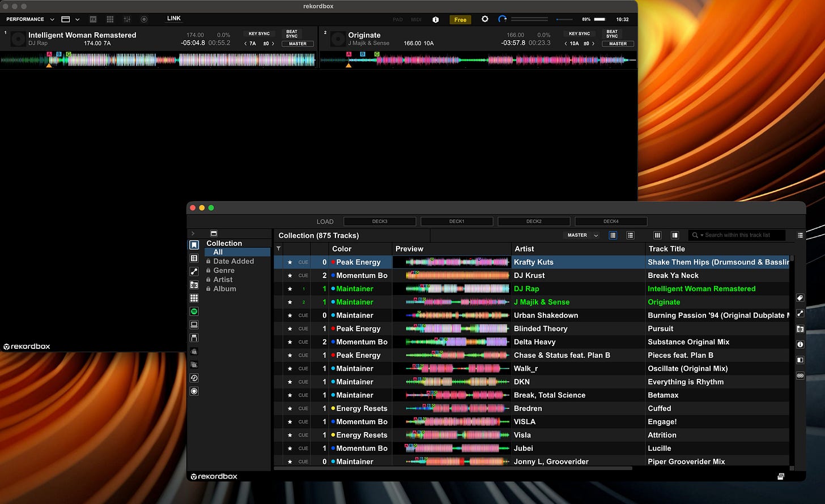The image size is (825, 504).
Task: Open the Spotify icon in the sidebar
Action: point(194,311)
